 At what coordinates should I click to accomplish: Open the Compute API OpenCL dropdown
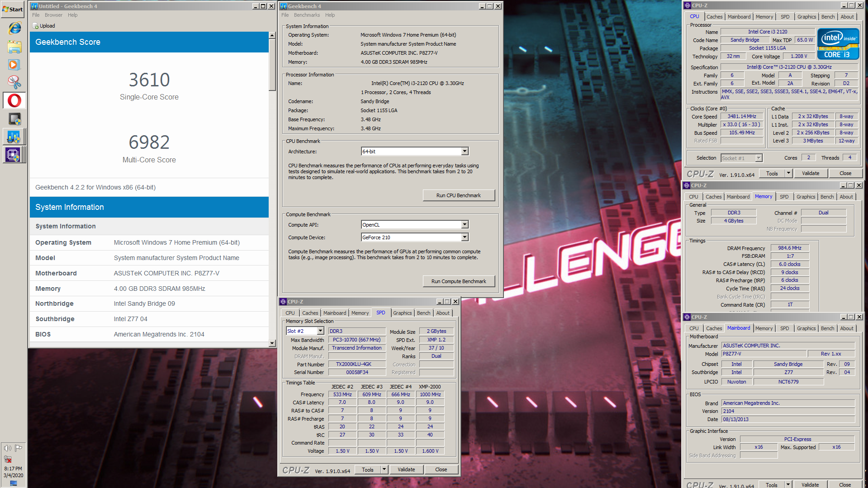tap(465, 225)
